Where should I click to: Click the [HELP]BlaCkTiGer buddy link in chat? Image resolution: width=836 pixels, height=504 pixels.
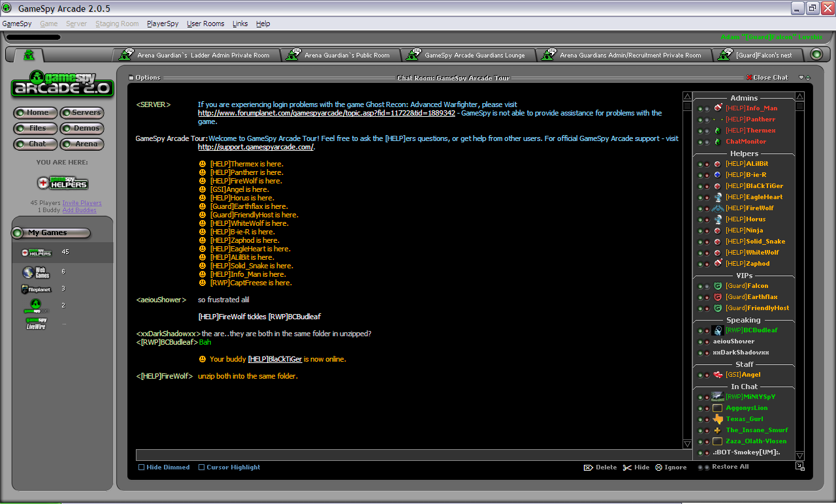pyautogui.click(x=274, y=359)
